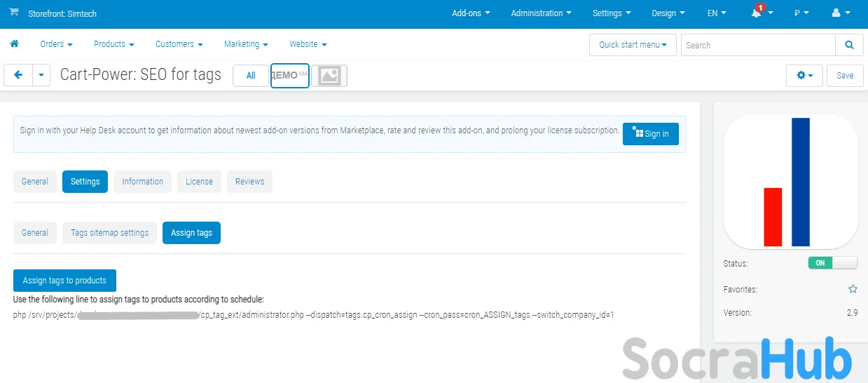This screenshot has width=868, height=383.
Task: Click Assign tags to products button
Action: click(64, 281)
